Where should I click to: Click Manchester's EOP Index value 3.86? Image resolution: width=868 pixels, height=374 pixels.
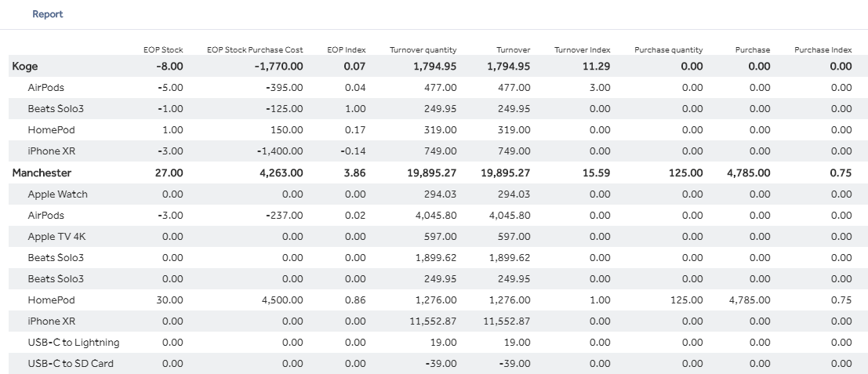click(x=354, y=172)
